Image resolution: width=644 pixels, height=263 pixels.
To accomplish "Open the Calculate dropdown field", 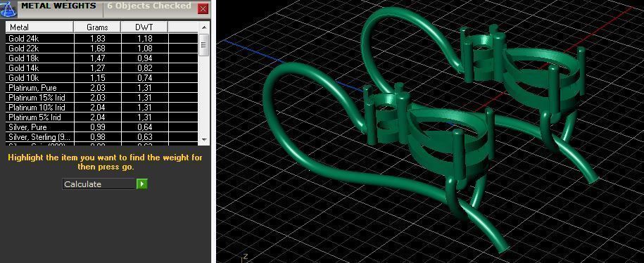I will (99, 184).
